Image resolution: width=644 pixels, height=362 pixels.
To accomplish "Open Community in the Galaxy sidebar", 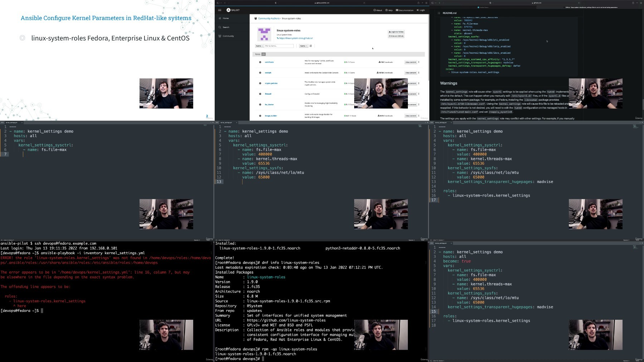I will point(226,36).
